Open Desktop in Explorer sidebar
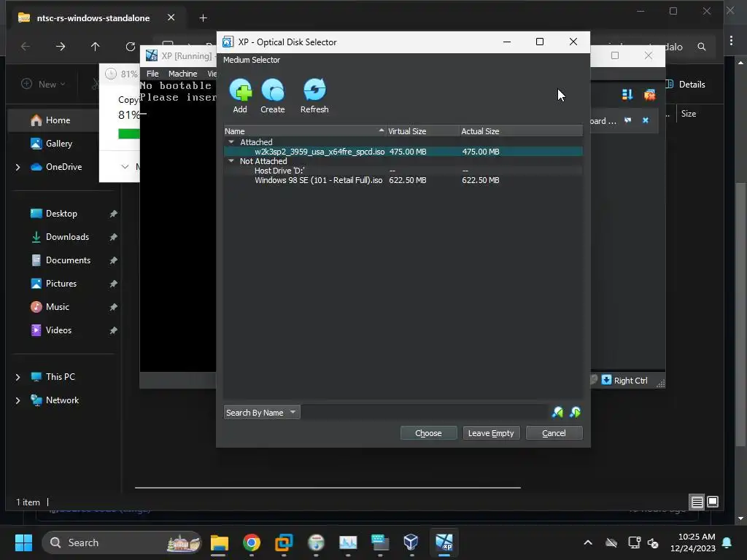The height and width of the screenshot is (560, 747). pos(61,214)
